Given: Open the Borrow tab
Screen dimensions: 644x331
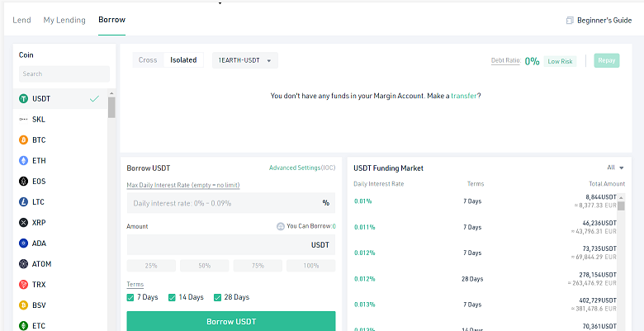Looking at the screenshot, I should [x=111, y=20].
